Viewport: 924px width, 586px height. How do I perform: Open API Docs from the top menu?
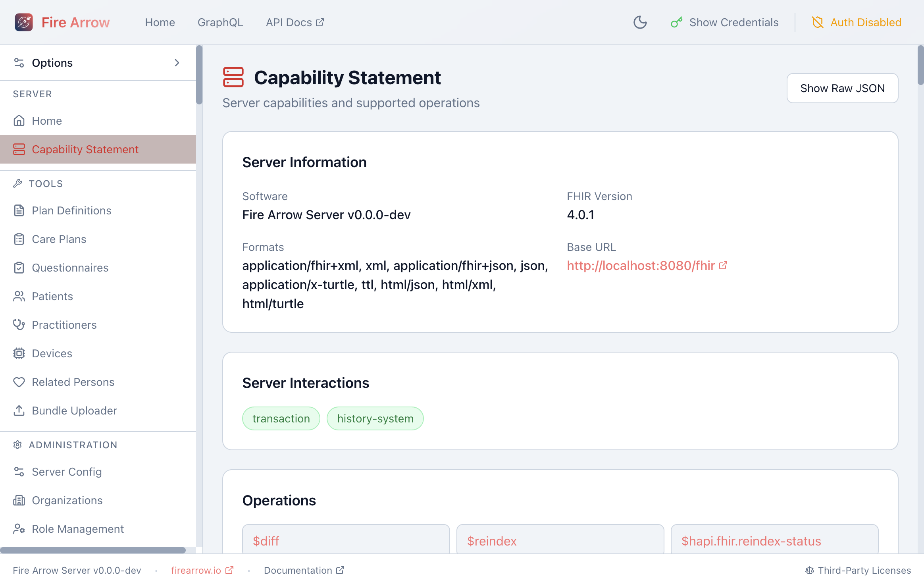pos(295,22)
